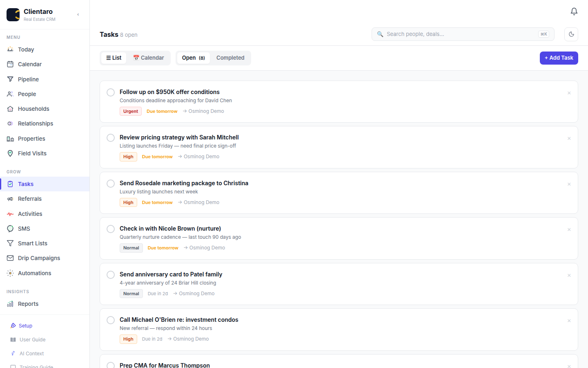This screenshot has width=588, height=368.
Task: Toggle dark mode with the moon icon
Action: point(571,34)
